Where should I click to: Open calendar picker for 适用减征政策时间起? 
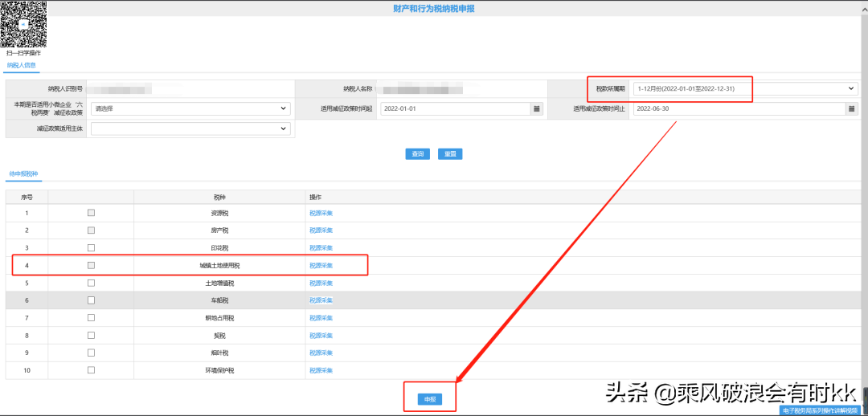coord(537,108)
